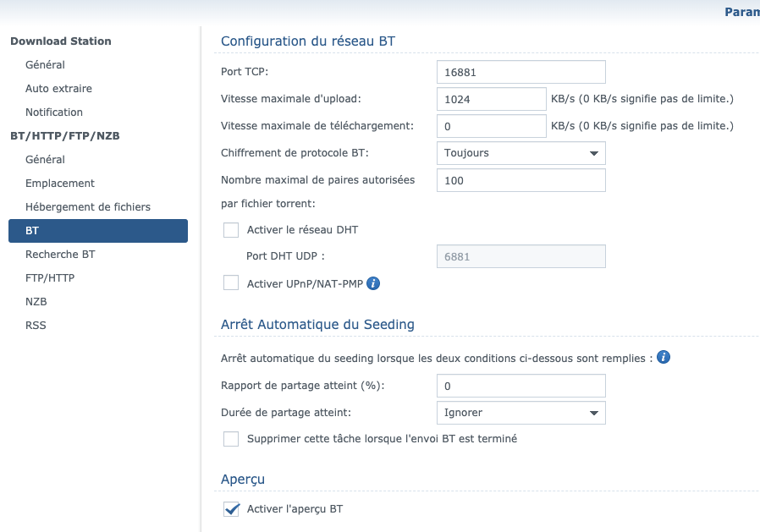This screenshot has height=532, width=760.
Task: Enable the Activer le réseau DHT checkbox
Action: (231, 230)
